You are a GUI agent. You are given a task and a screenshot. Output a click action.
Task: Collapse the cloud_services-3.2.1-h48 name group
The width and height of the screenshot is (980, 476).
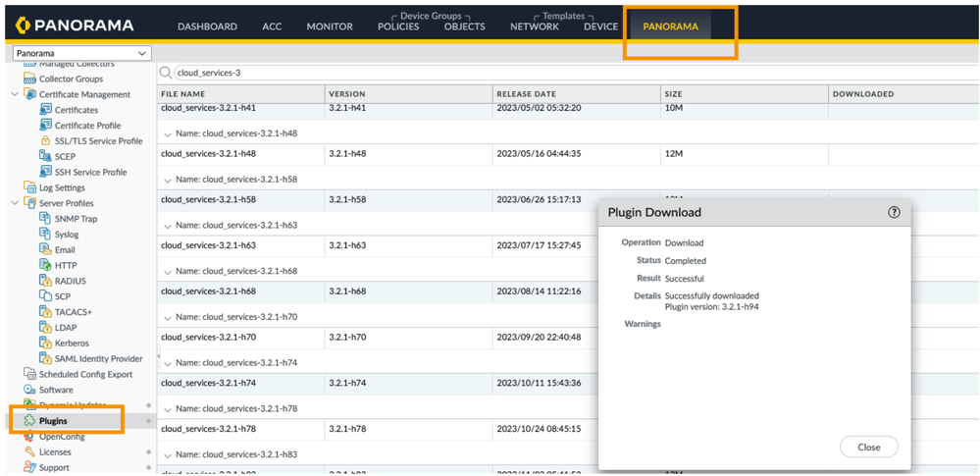[x=168, y=134]
